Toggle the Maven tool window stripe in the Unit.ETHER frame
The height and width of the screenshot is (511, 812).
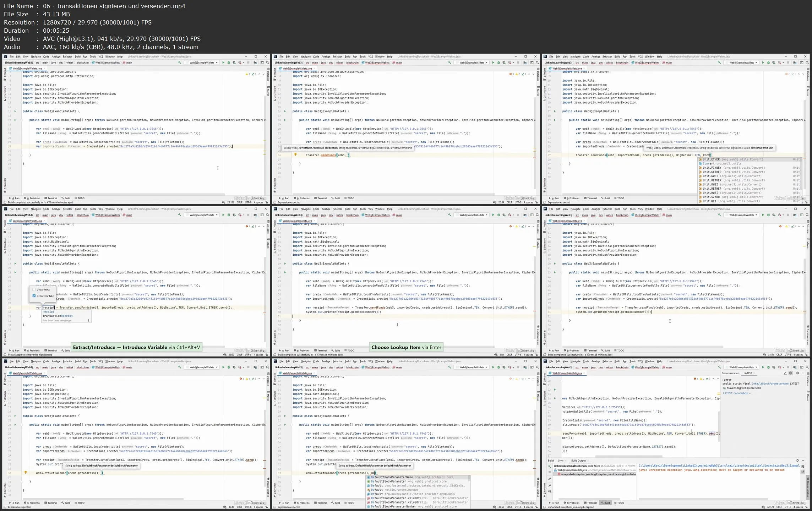tap(808, 91)
